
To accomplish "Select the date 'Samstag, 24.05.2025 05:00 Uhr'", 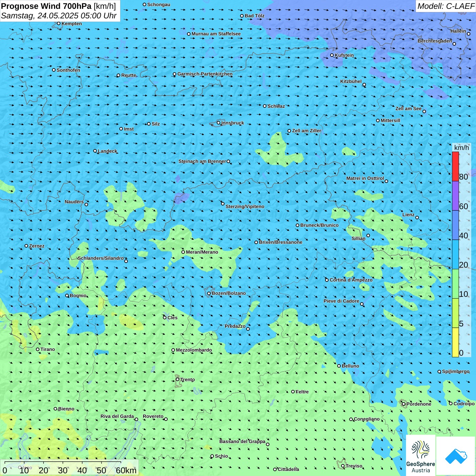I will [x=59, y=16].
